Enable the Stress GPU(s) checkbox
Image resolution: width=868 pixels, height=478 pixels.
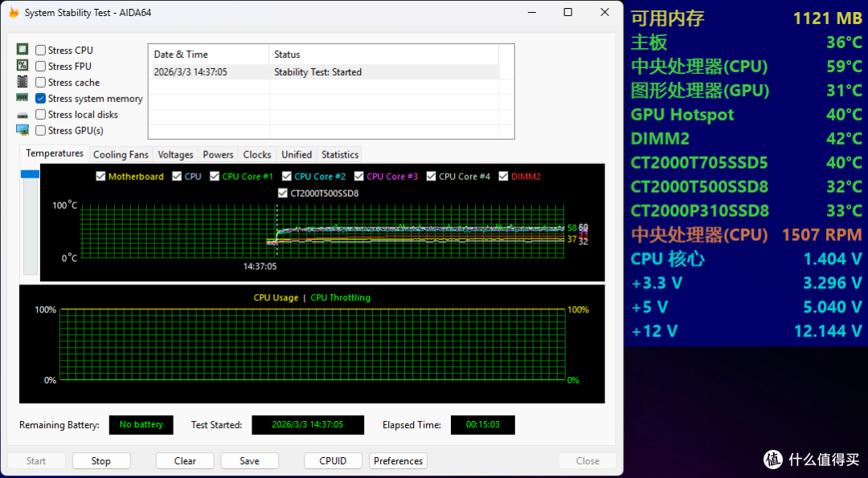40,131
